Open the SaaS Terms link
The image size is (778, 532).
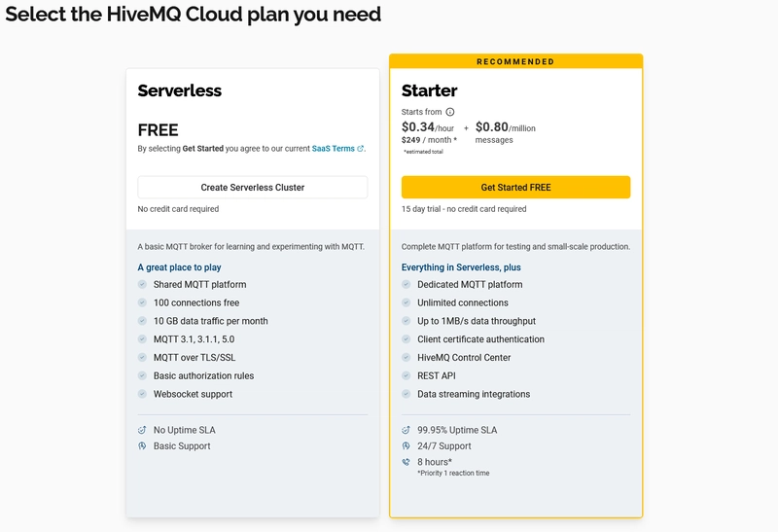click(x=334, y=149)
